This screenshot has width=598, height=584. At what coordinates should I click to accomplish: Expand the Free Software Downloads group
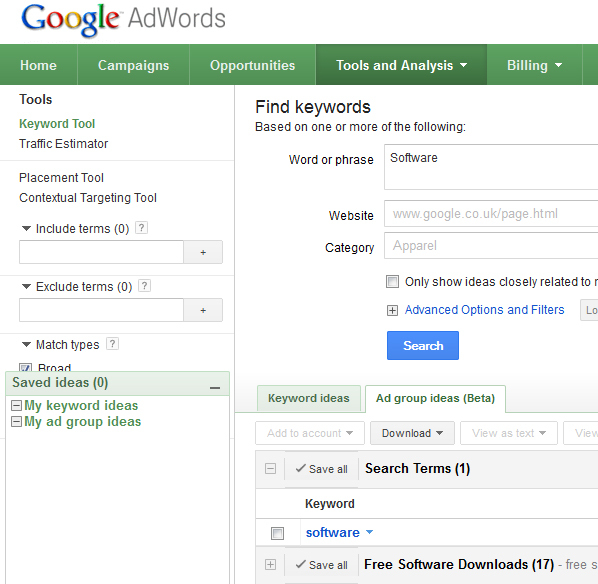(x=270, y=564)
